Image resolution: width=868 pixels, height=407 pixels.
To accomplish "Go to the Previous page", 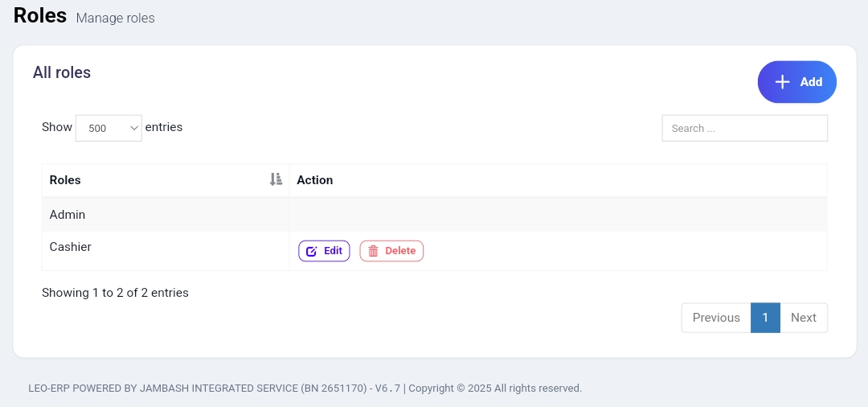I will click(716, 318).
